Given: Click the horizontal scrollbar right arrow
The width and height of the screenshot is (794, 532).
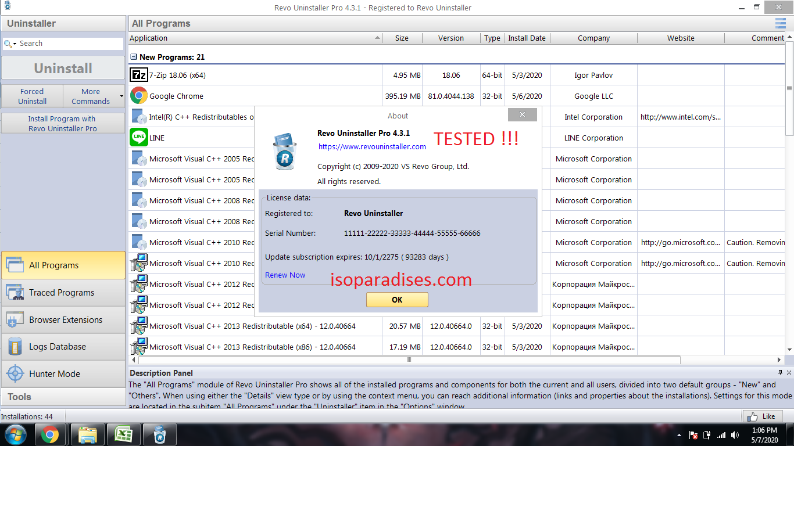Looking at the screenshot, I should [779, 360].
